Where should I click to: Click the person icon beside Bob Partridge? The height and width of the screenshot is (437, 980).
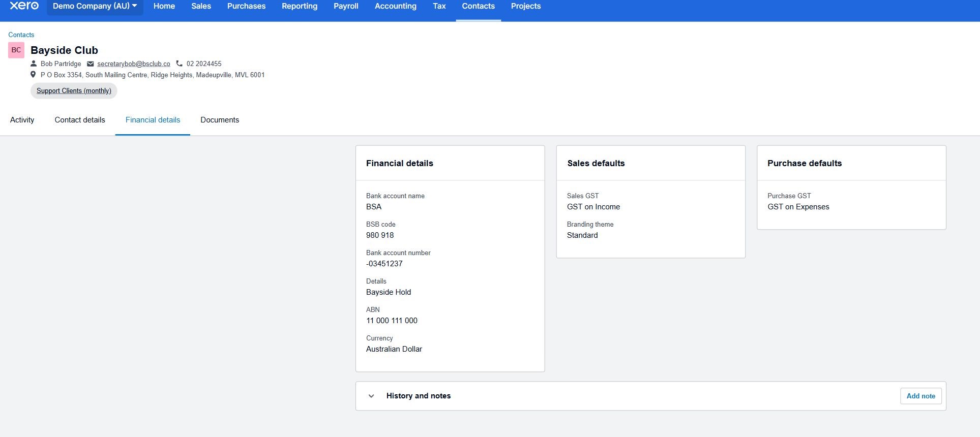tap(34, 64)
